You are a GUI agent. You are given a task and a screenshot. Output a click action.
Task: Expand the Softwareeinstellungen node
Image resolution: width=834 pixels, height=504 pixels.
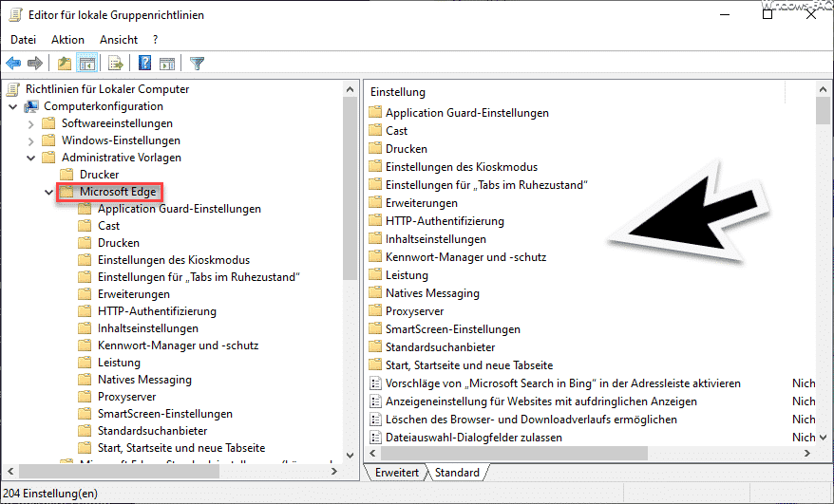[x=30, y=124]
